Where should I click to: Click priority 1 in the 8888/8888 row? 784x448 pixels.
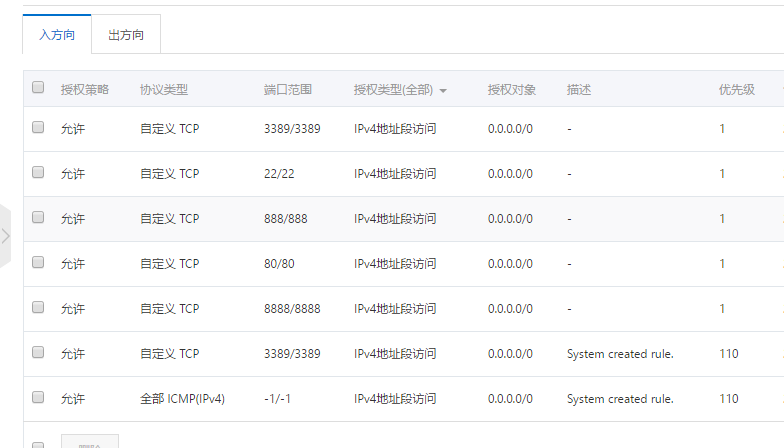pyautogui.click(x=722, y=309)
